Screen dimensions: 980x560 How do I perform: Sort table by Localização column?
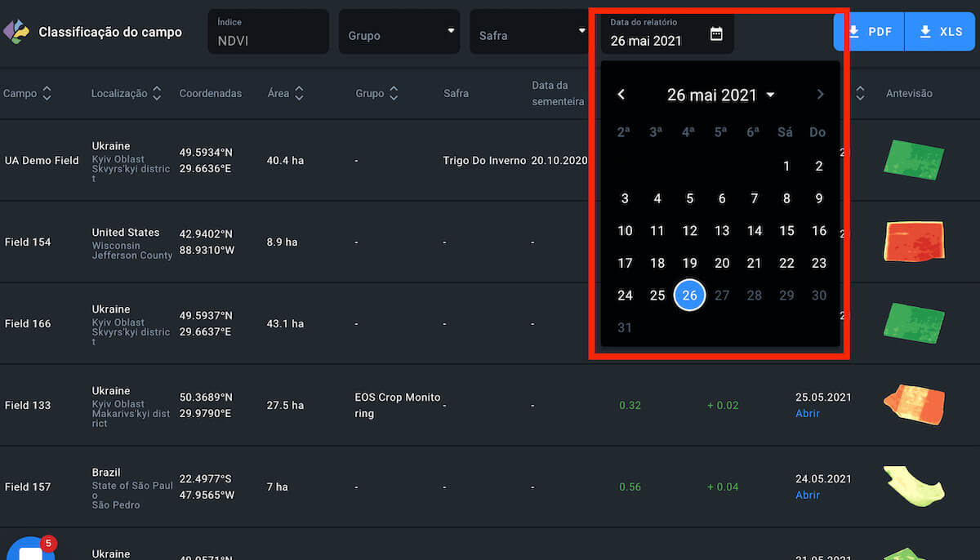pos(157,94)
